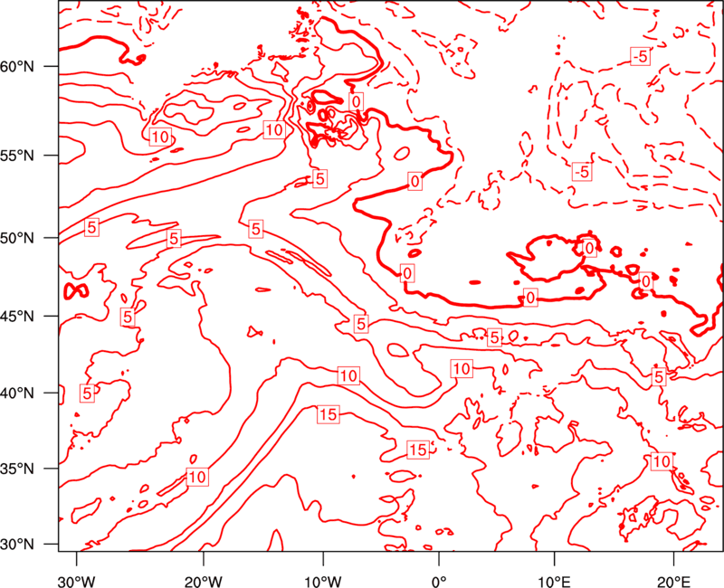The image size is (724, 588).
Task: Click the 10°W longitude axis label
Action: [323, 582]
